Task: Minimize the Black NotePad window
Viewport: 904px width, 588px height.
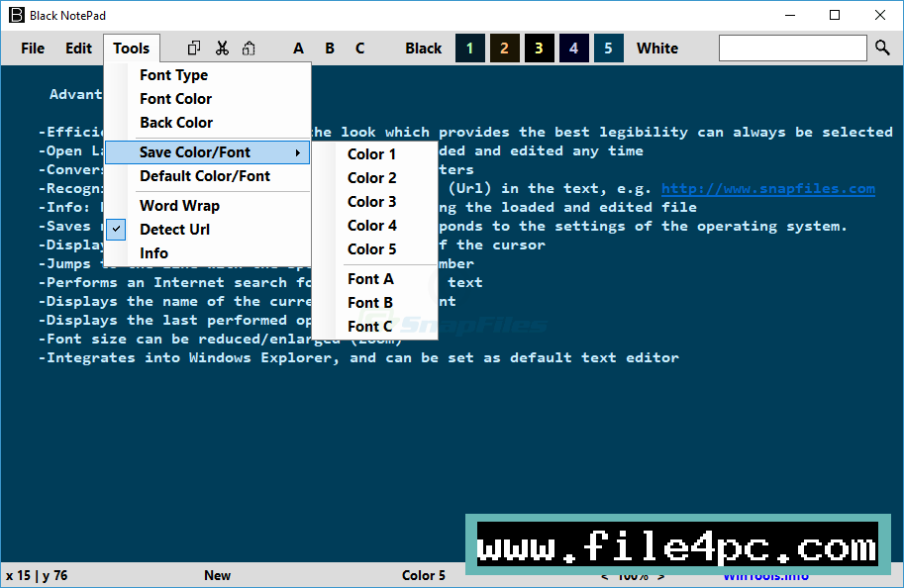Action: point(790,15)
